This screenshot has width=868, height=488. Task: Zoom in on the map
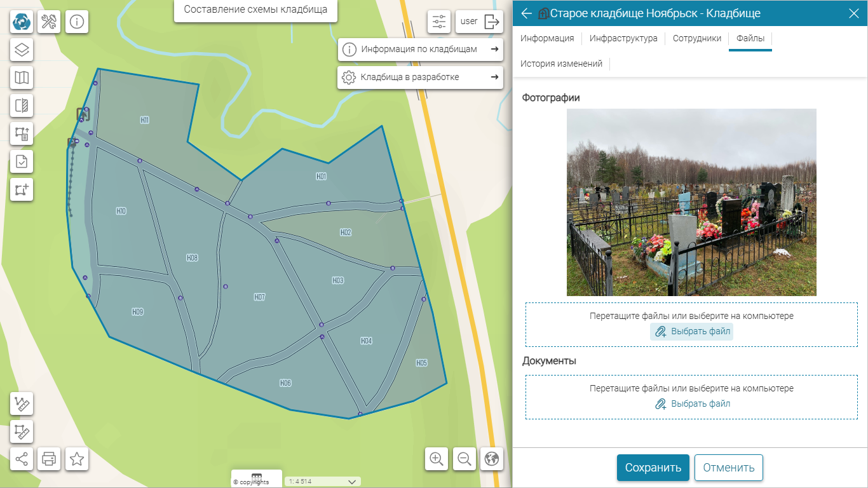tap(437, 459)
